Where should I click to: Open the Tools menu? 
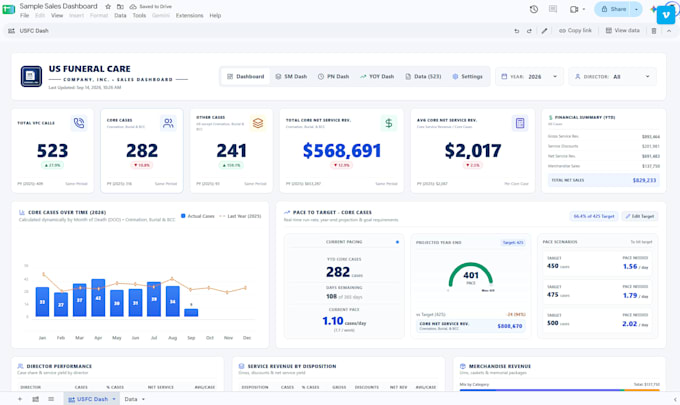[x=139, y=15]
